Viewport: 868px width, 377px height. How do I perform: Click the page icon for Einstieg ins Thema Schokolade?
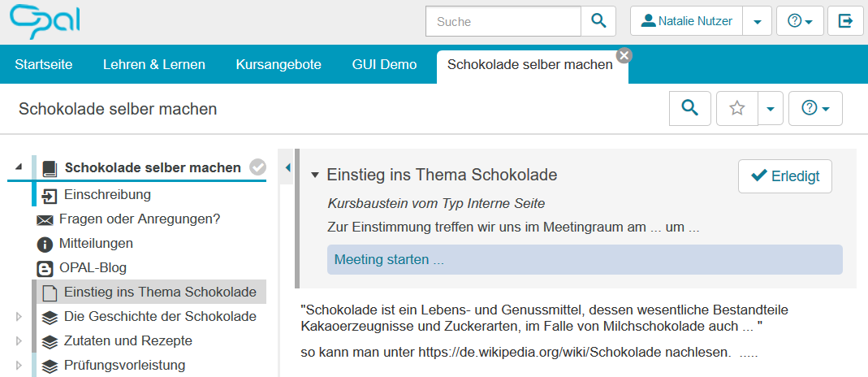(x=50, y=292)
